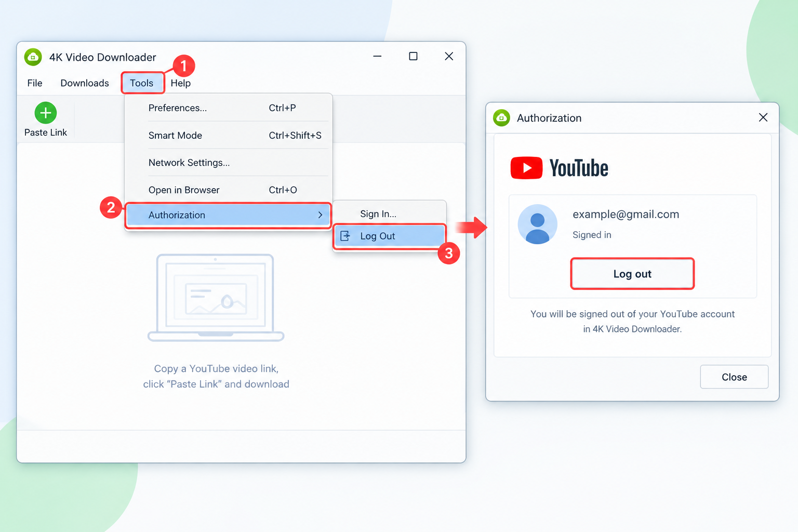Click the user avatar in Authorization dialog
Screen dimensions: 798x532
coord(538,224)
